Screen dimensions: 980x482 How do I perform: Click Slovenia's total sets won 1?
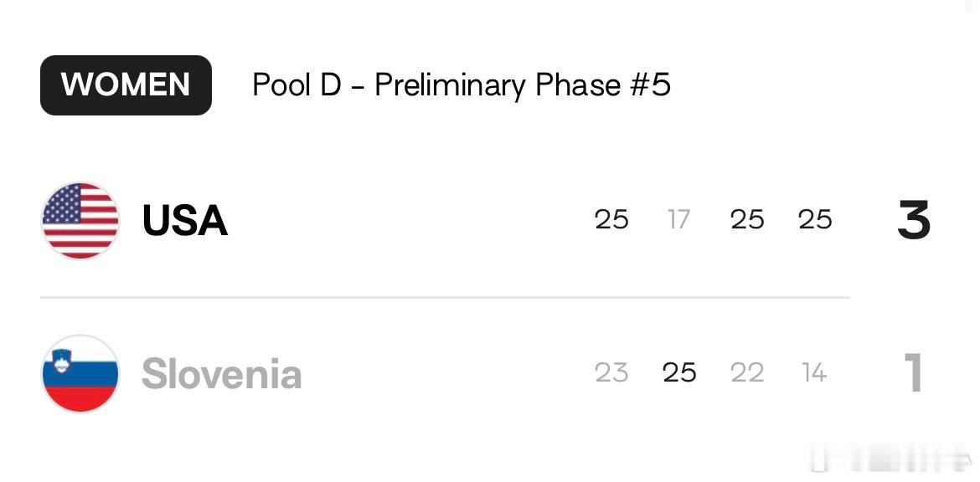tap(913, 372)
